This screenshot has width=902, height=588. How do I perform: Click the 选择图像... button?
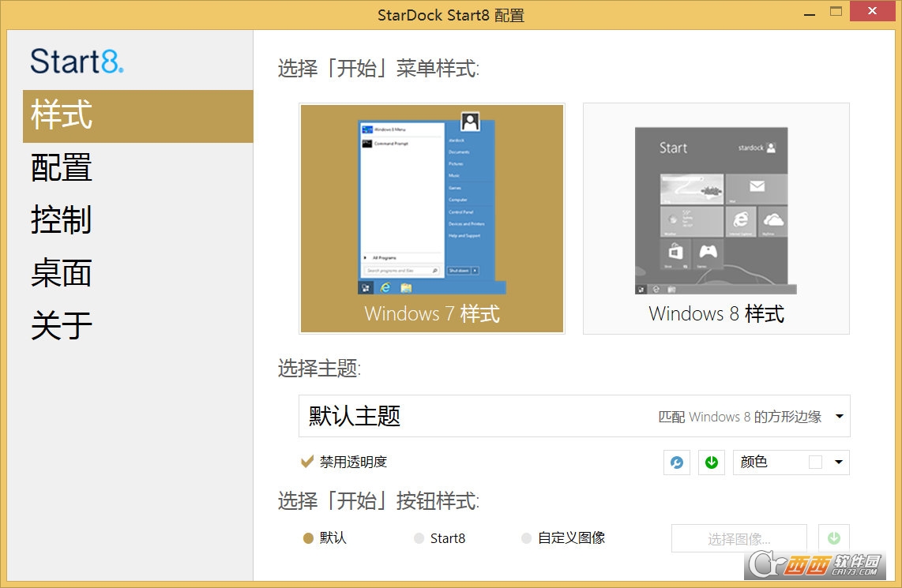tap(739, 538)
